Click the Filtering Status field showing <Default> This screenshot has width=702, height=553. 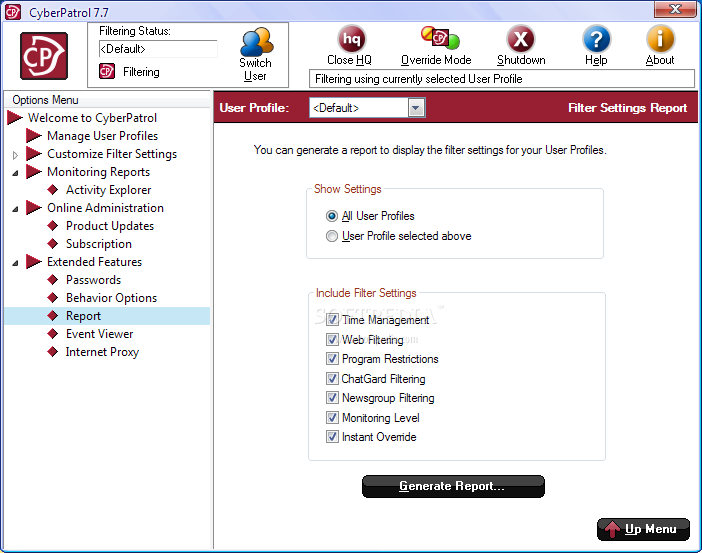coord(158,49)
